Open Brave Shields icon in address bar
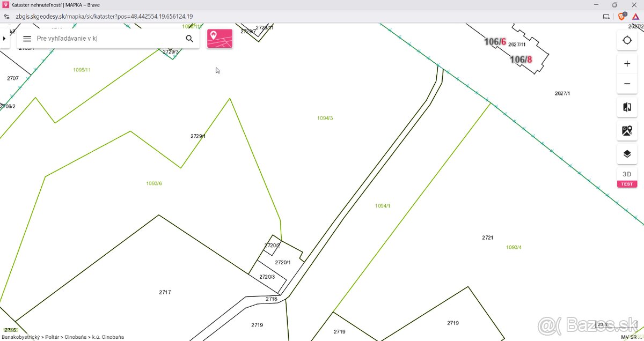The height and width of the screenshot is (341, 644). tap(622, 16)
